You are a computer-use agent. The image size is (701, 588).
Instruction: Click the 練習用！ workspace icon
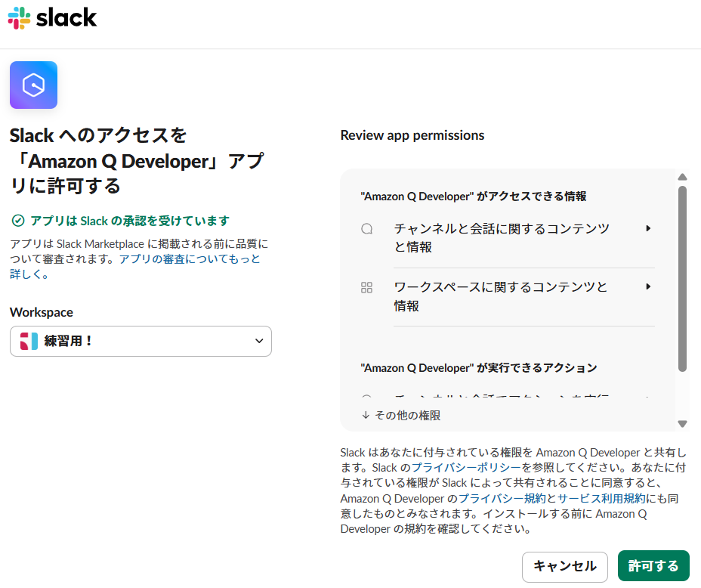(29, 341)
